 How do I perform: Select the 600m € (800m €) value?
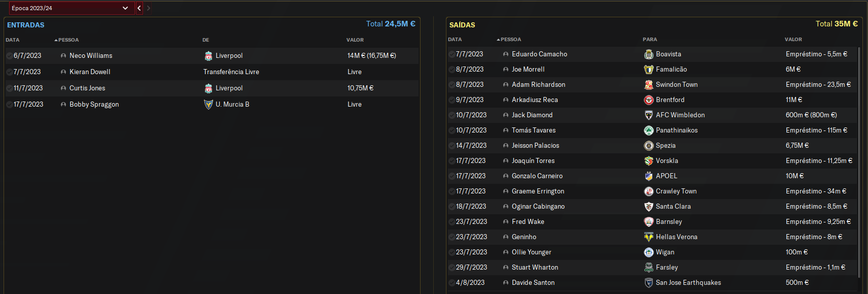tap(811, 115)
